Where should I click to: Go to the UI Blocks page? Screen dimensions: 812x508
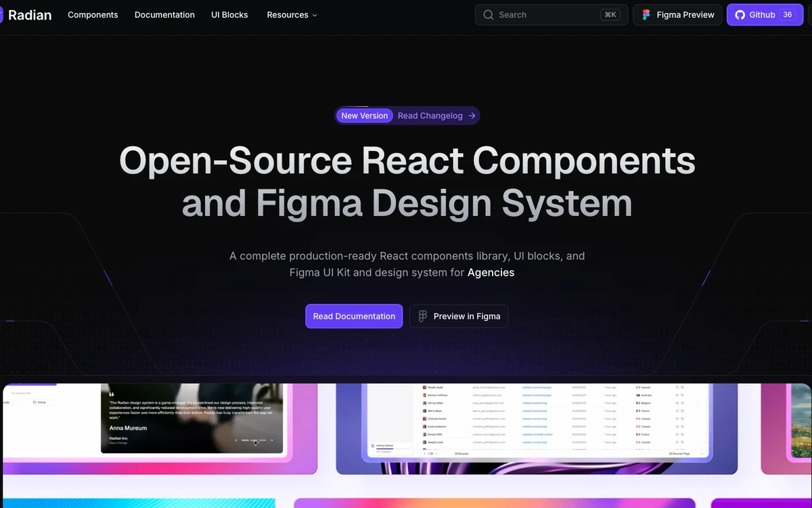(x=229, y=15)
